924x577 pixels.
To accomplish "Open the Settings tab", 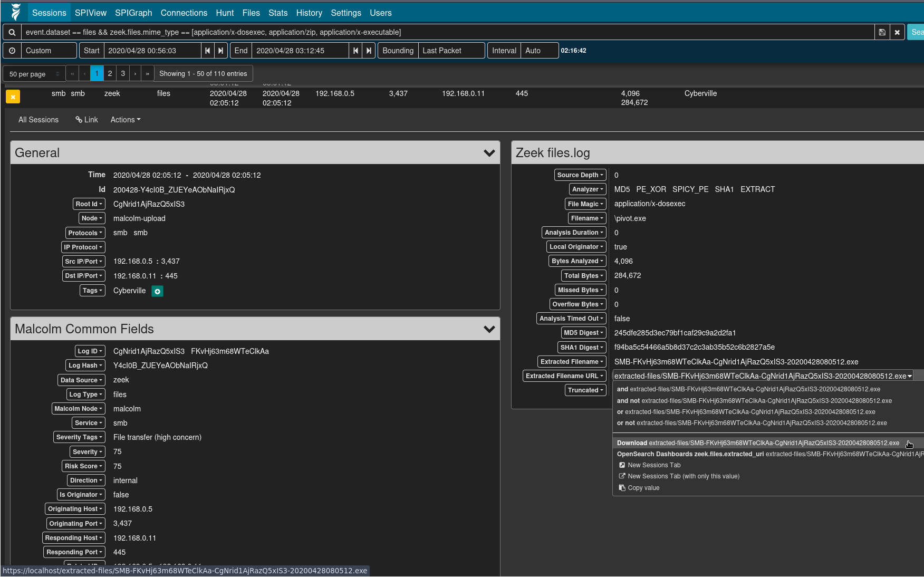I will [x=346, y=13].
